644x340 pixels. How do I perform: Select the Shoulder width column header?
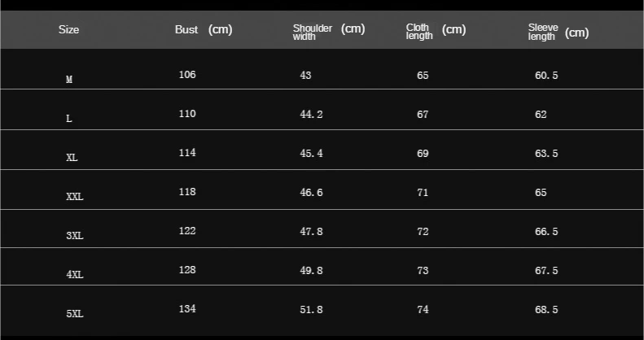328,31
